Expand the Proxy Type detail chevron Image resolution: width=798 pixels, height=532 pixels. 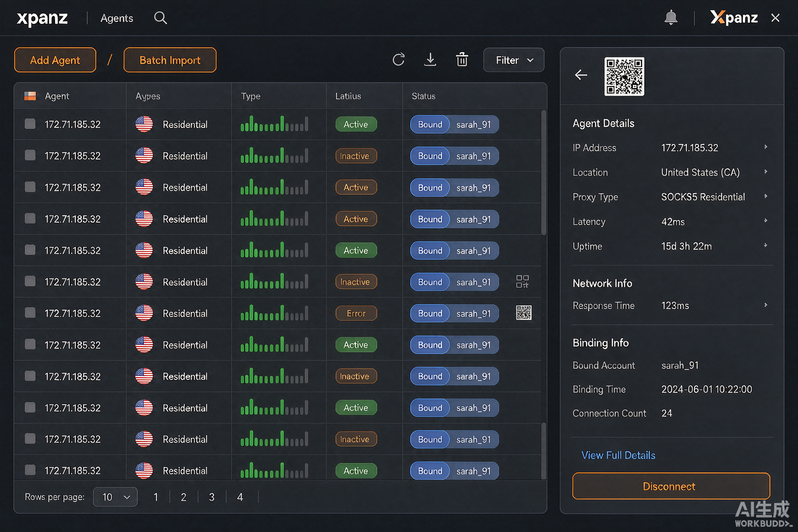tap(766, 196)
